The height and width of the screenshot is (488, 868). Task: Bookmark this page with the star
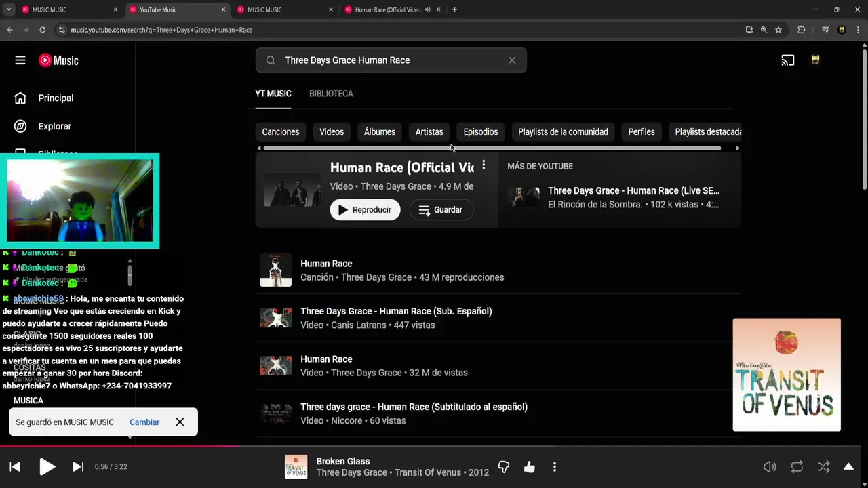coord(778,30)
